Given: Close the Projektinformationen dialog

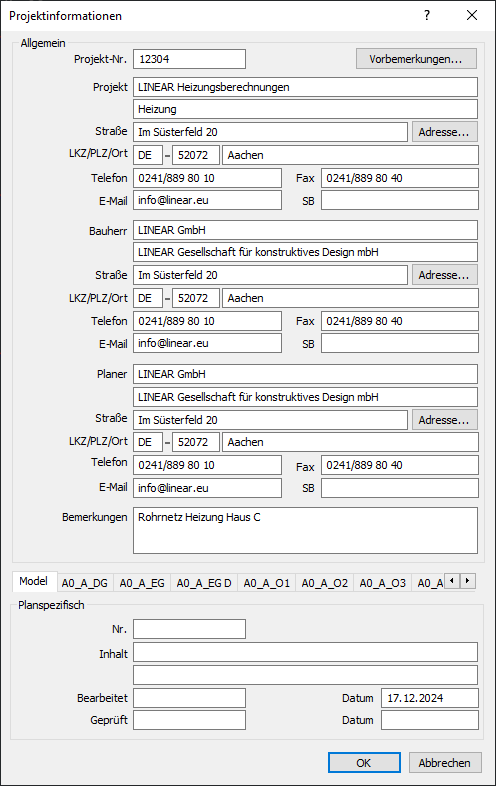Looking at the screenshot, I should (x=471, y=15).
